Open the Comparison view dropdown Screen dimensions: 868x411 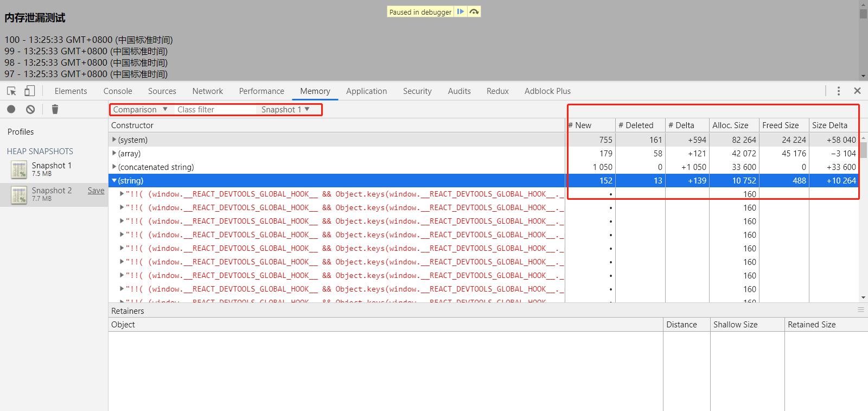click(x=140, y=110)
